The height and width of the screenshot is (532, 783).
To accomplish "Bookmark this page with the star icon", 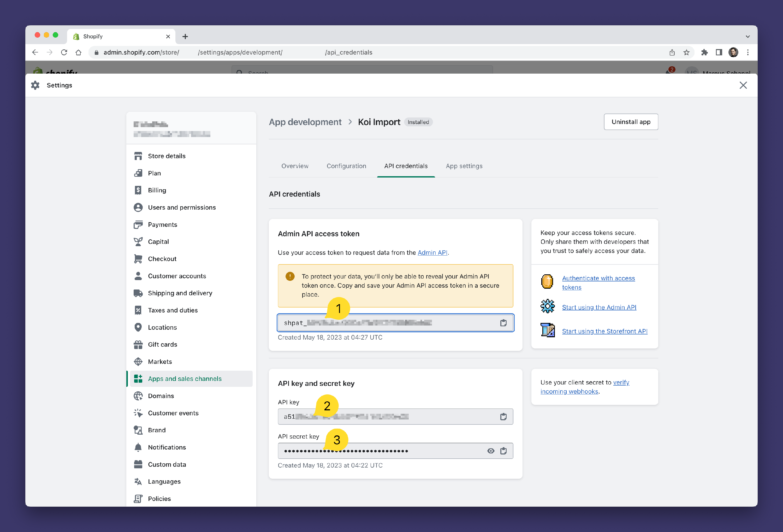I will pyautogui.click(x=686, y=52).
